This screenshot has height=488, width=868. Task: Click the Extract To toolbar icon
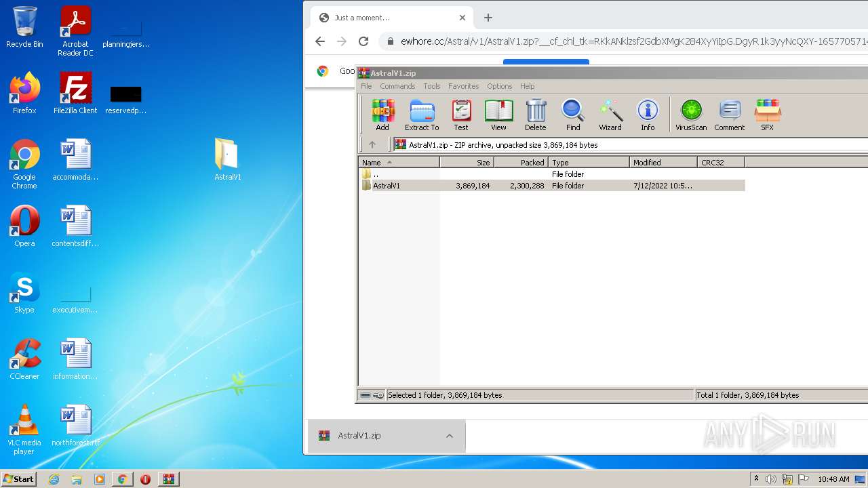(422, 115)
